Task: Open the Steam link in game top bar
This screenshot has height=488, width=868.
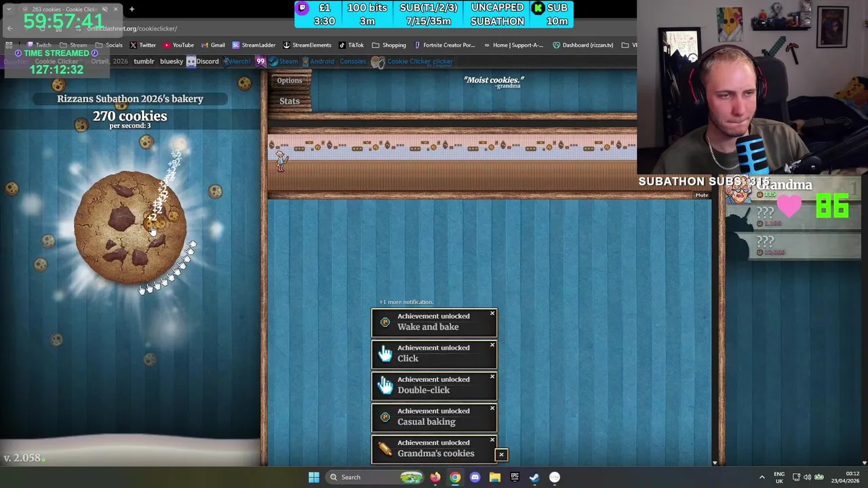Action: [x=283, y=62]
